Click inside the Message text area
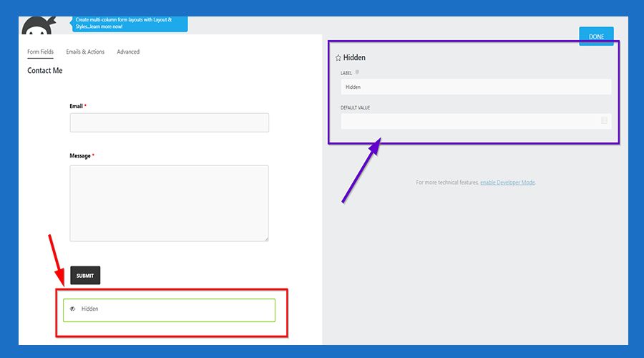644x358 pixels. pos(169,203)
